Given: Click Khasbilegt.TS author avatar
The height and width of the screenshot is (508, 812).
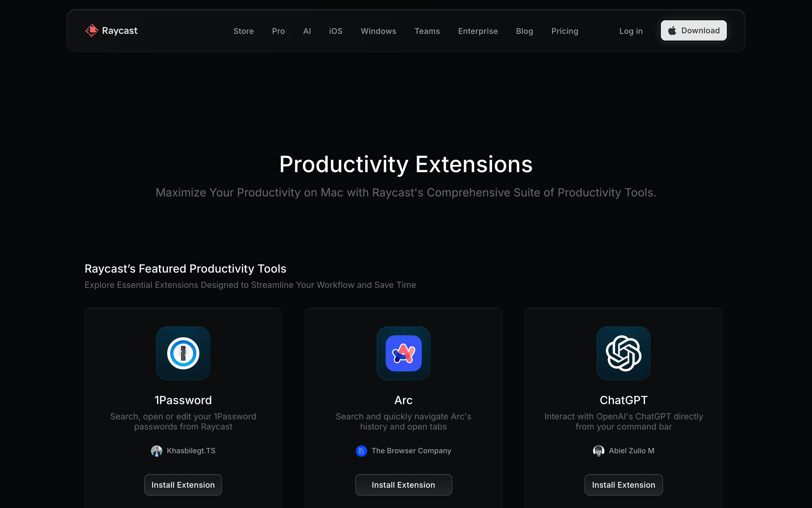Looking at the screenshot, I should 157,451.
